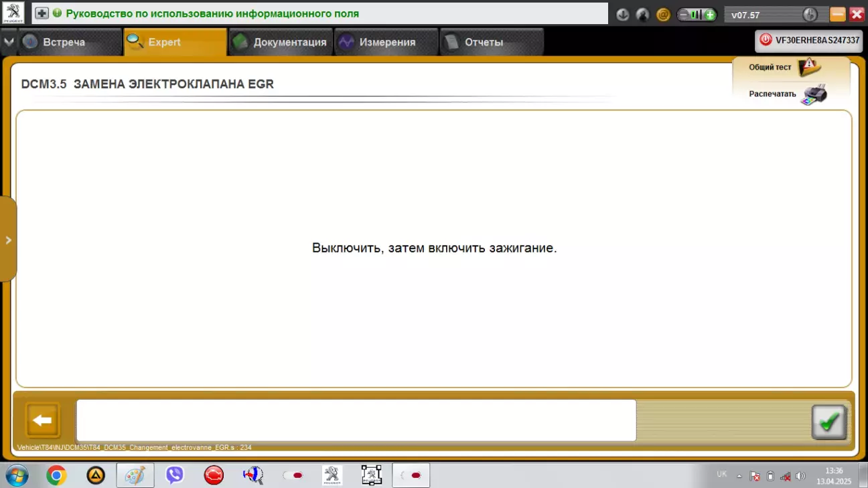Open the Документация tab

click(281, 42)
